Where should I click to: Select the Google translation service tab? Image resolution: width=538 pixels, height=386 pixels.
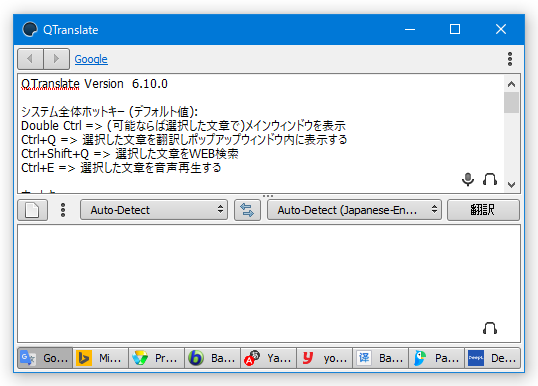click(45, 358)
